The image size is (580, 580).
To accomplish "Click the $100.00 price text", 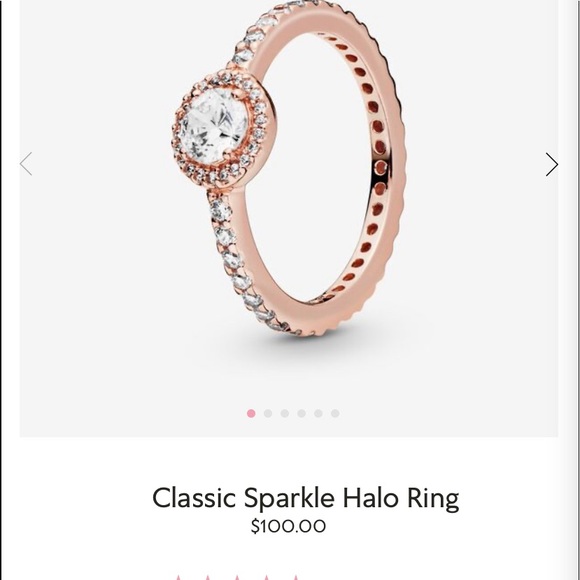I will pyautogui.click(x=288, y=526).
